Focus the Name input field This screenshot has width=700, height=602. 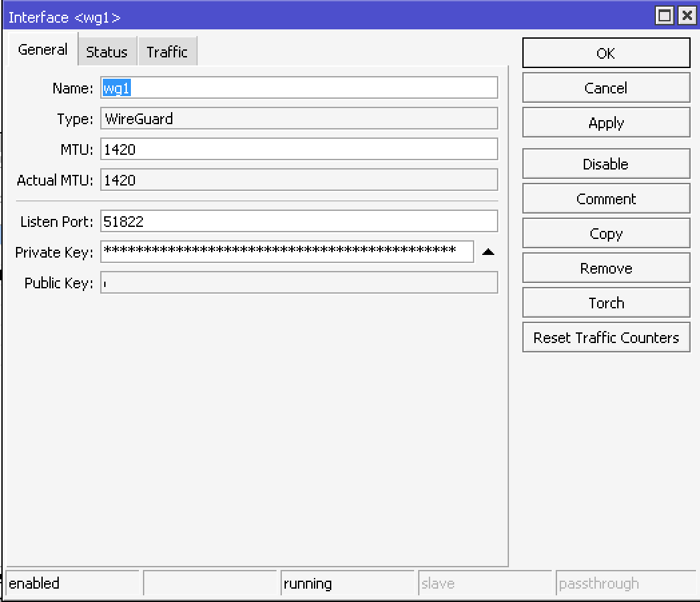pos(299,88)
